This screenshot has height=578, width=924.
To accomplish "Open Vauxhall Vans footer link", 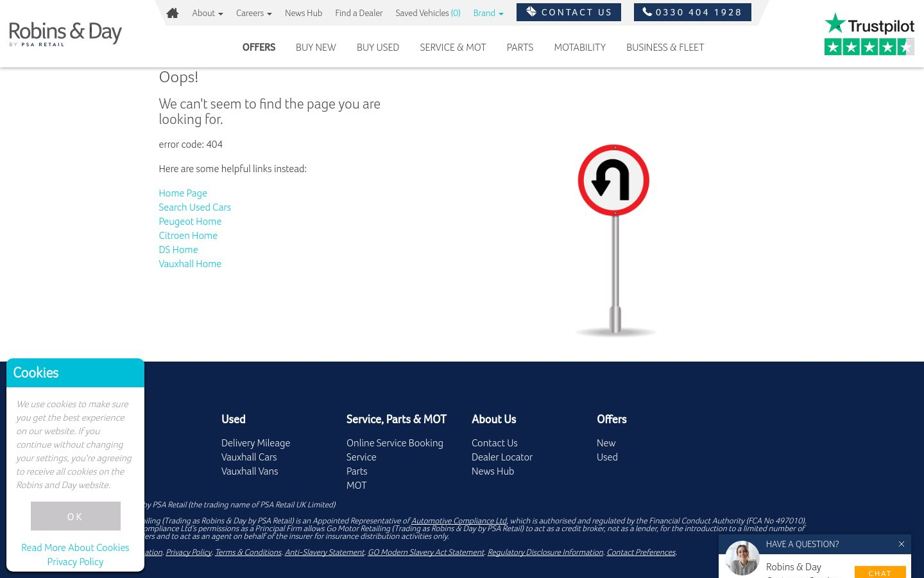I will (250, 471).
